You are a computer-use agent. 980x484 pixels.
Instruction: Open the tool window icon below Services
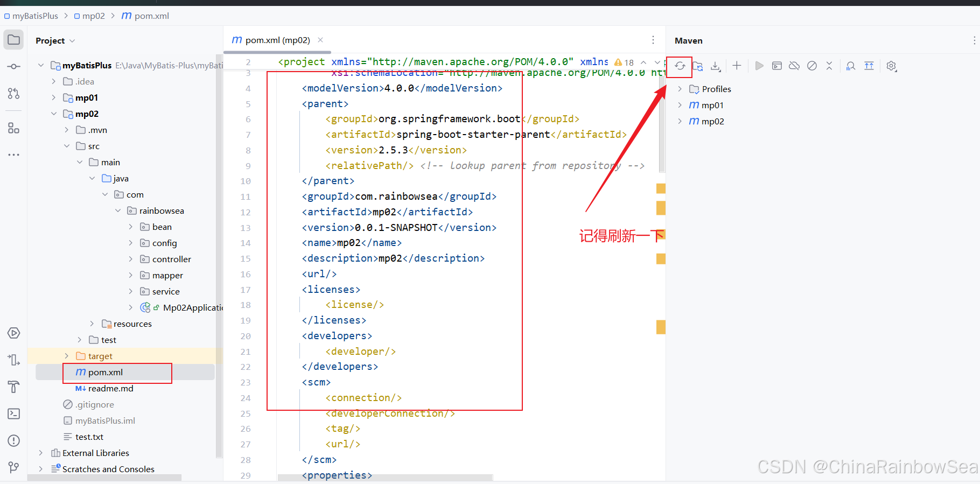coord(13,360)
